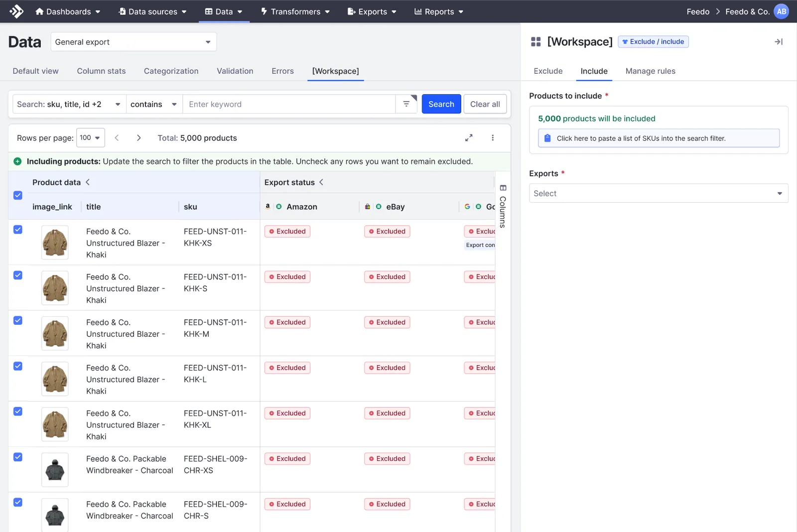
Task: Collapse the Workspace side panel arrow
Action: pos(779,42)
